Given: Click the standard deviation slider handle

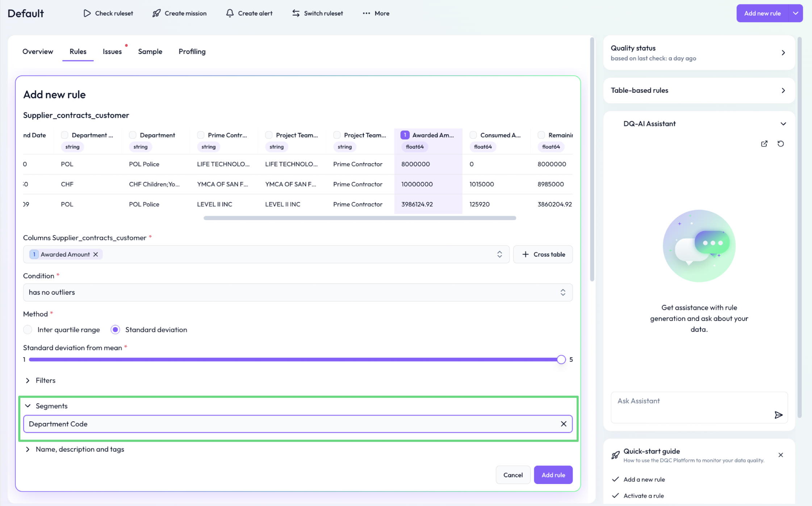Looking at the screenshot, I should click(561, 359).
